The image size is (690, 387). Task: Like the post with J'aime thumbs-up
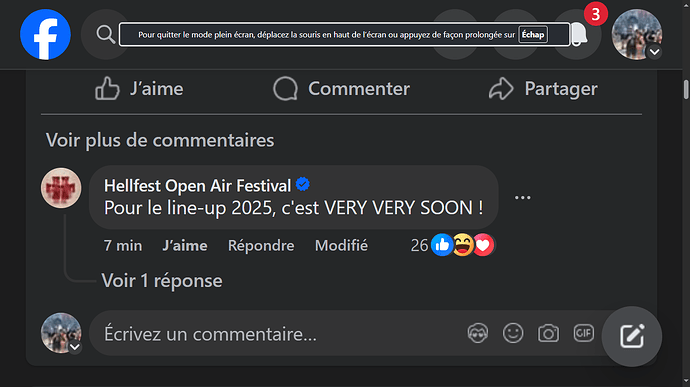(139, 89)
